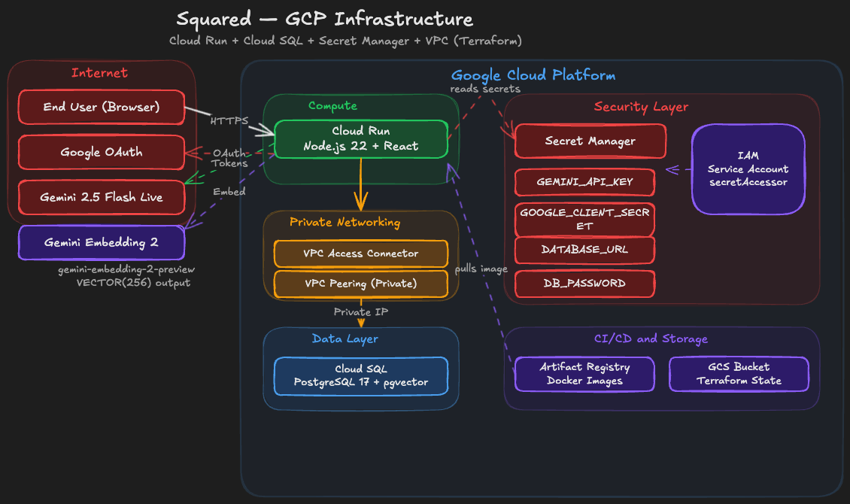The image size is (850, 504).
Task: Click the 'Security Layer' group label
Action: click(642, 107)
